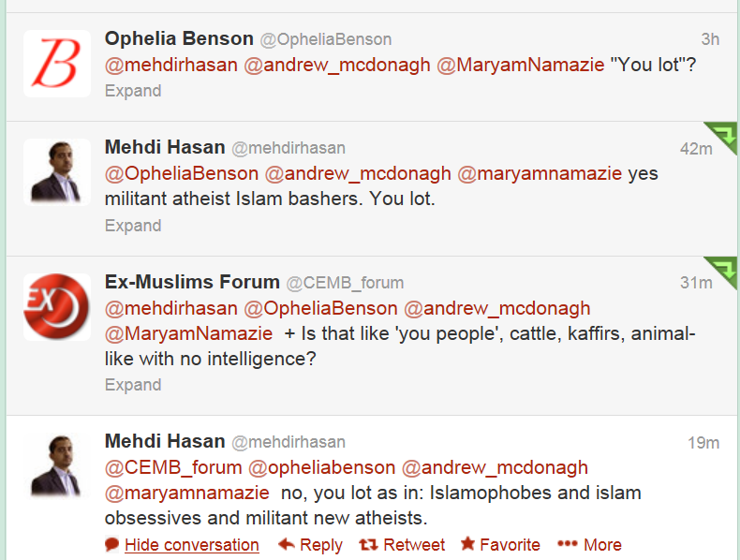
Task: Click the green conversation flag on the 31m tweet
Action: click(x=721, y=272)
